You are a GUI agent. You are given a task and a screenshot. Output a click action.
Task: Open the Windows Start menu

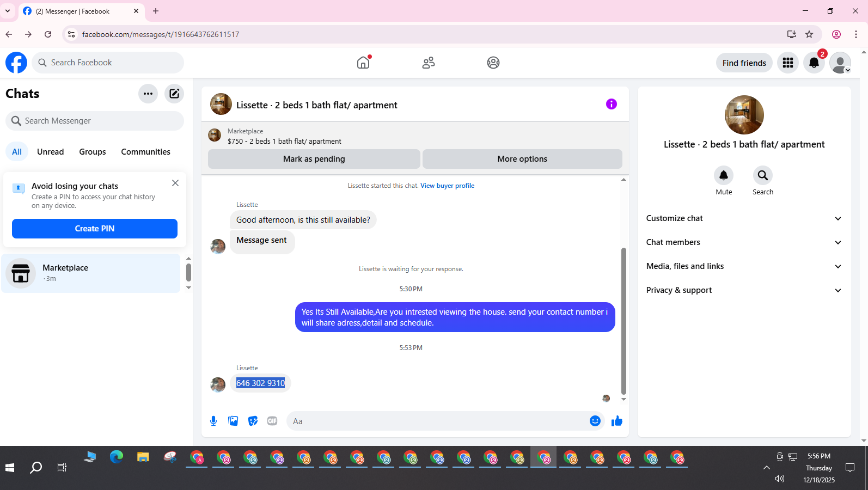click(10, 468)
